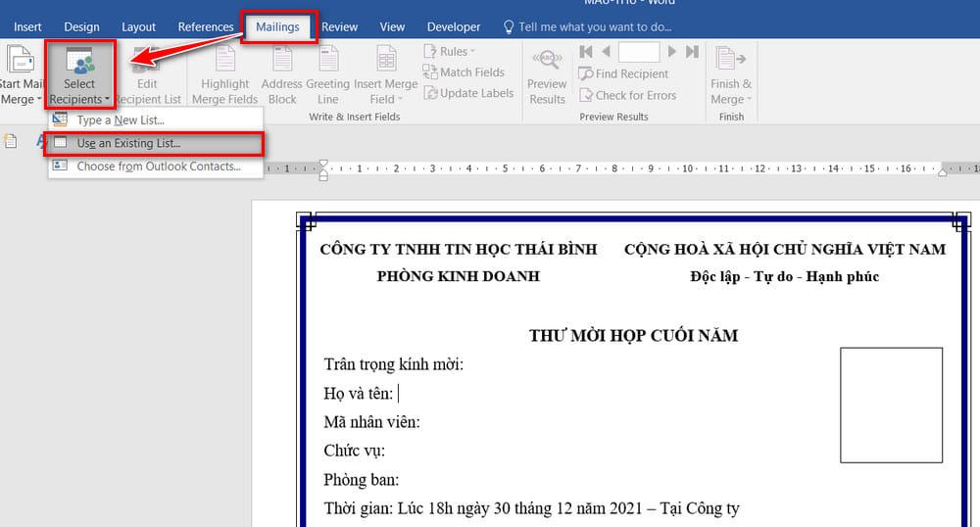Click Match Fields in ribbon
Viewport: 980px width, 527px height.
pos(464,72)
